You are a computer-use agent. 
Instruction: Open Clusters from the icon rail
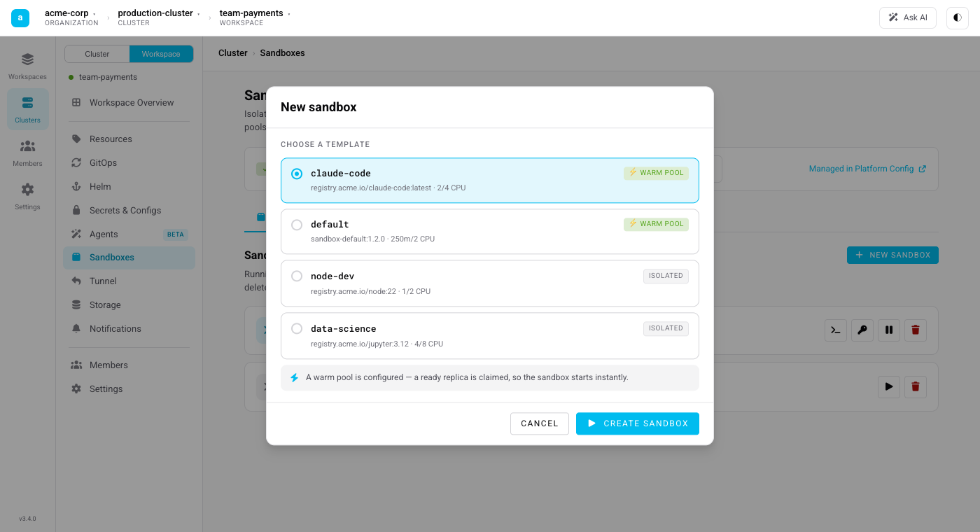pyautogui.click(x=27, y=109)
